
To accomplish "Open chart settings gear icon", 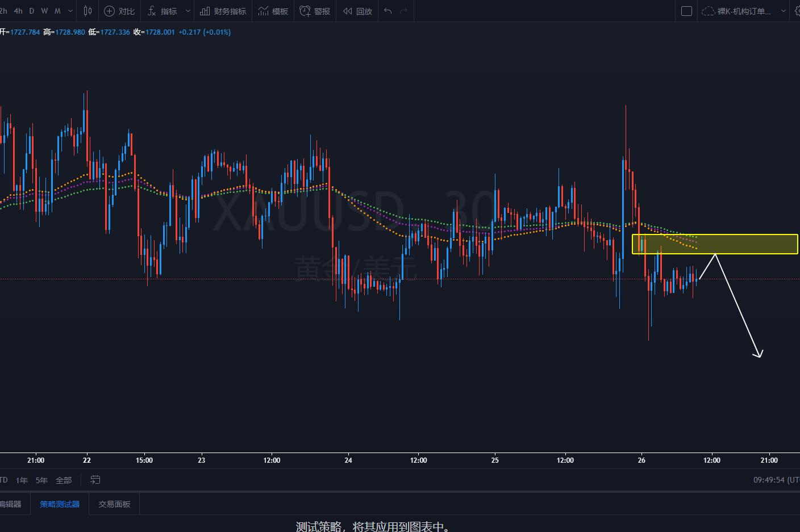I will tap(797, 11).
